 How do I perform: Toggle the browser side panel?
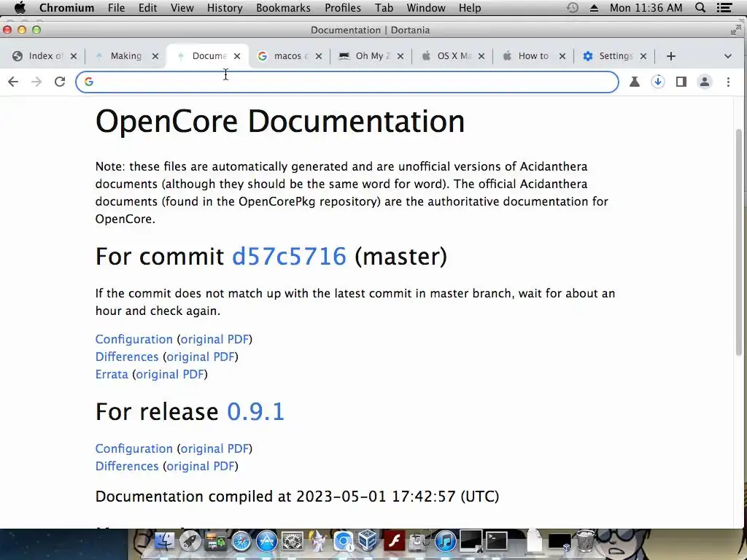coord(681,82)
